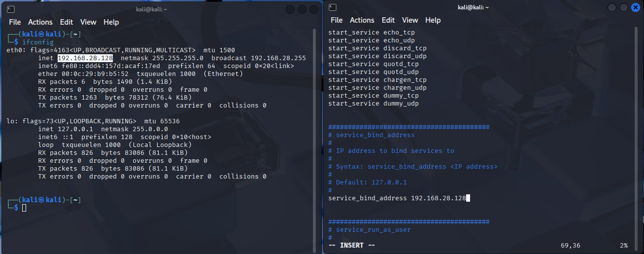Click the start_service echo_tcp line
This screenshot has width=644, height=254.
(372, 33)
